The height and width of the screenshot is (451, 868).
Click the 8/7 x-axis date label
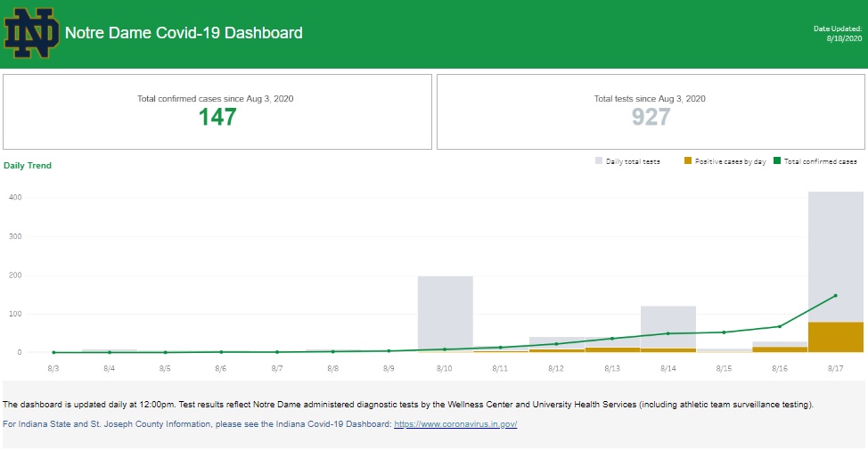pyautogui.click(x=277, y=368)
